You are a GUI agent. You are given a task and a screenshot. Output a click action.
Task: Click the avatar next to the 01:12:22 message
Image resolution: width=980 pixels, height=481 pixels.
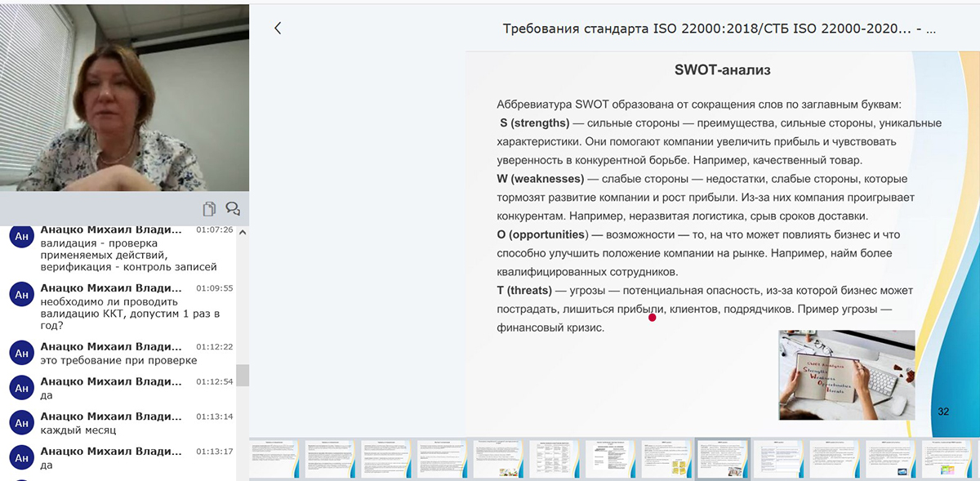[21, 353]
